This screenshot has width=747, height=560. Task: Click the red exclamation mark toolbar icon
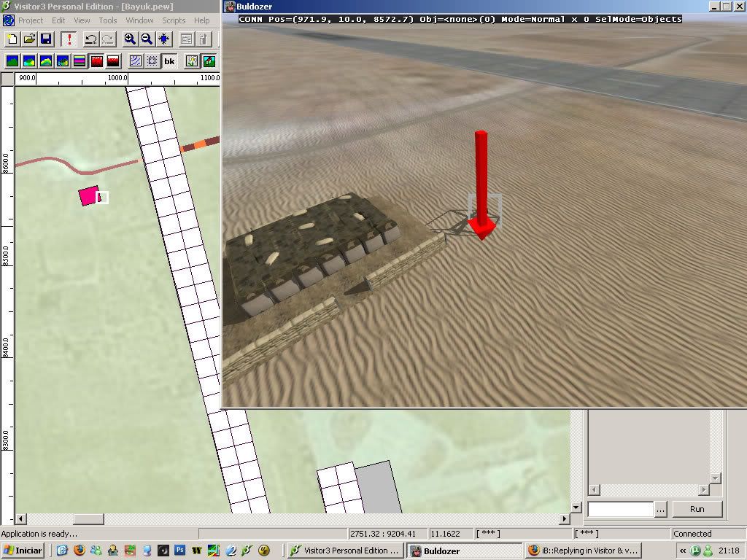point(69,39)
